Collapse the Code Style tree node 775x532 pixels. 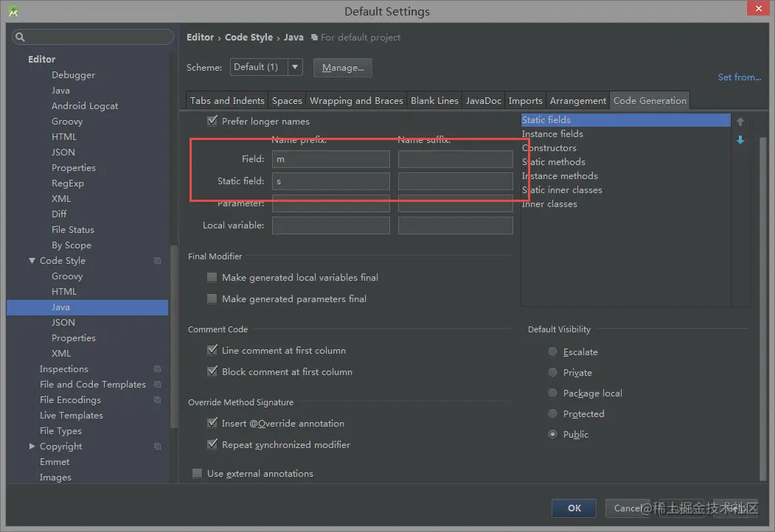click(x=32, y=260)
